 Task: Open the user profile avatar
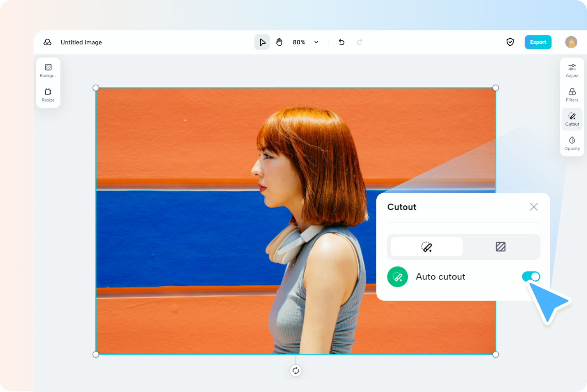[571, 42]
